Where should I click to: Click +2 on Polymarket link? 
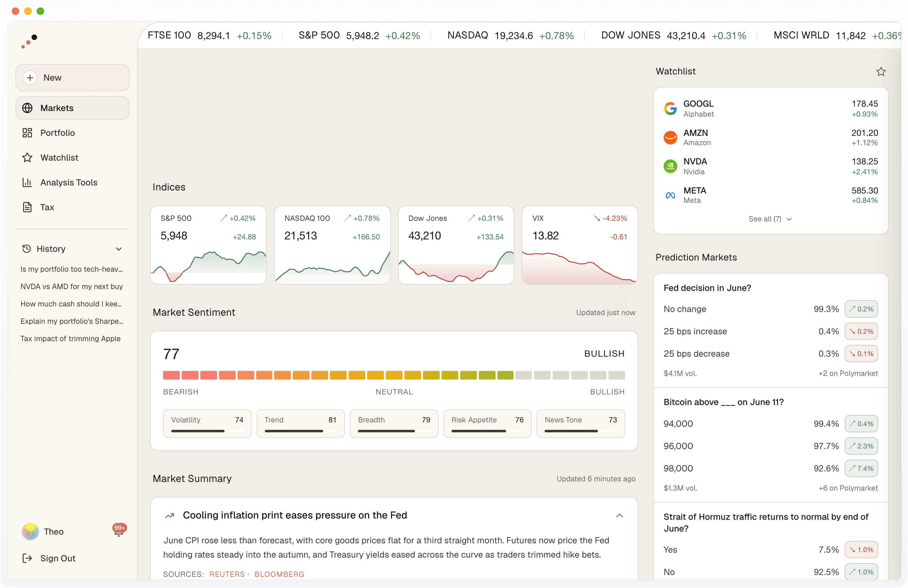pos(848,373)
